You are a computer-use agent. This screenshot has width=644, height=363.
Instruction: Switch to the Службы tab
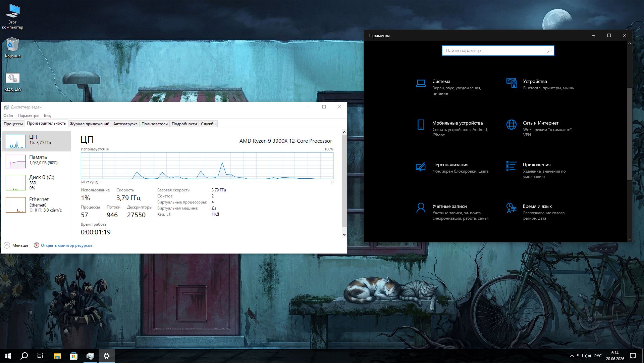(209, 124)
